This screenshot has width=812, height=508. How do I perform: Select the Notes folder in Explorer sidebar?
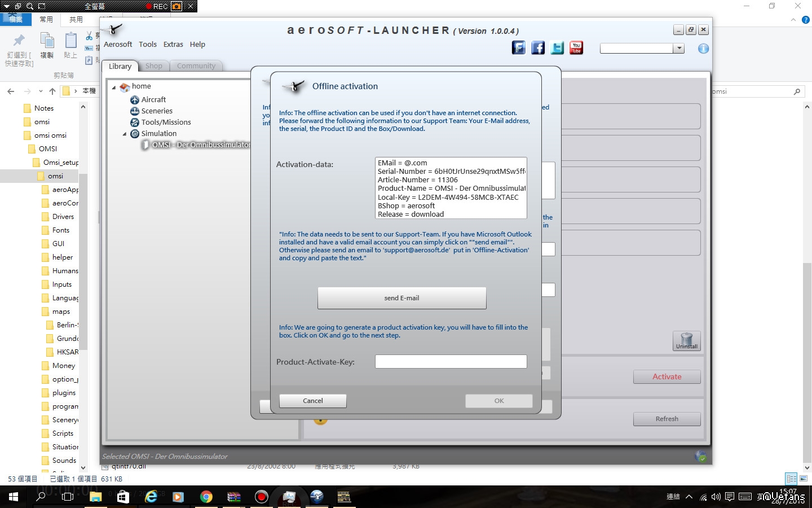44,108
